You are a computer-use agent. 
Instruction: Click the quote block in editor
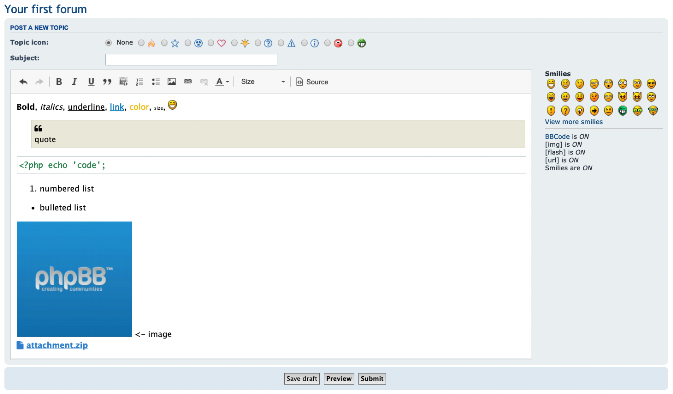278,134
